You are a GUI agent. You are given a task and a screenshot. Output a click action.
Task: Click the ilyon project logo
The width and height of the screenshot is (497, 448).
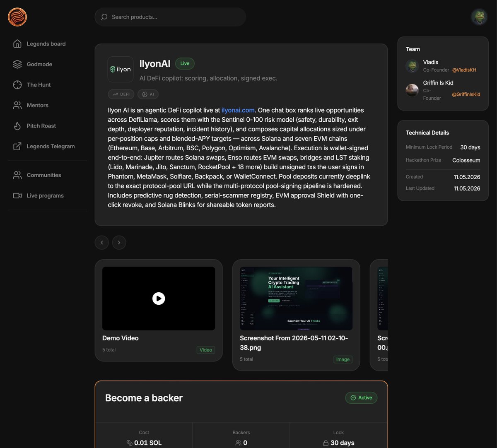[x=121, y=70]
